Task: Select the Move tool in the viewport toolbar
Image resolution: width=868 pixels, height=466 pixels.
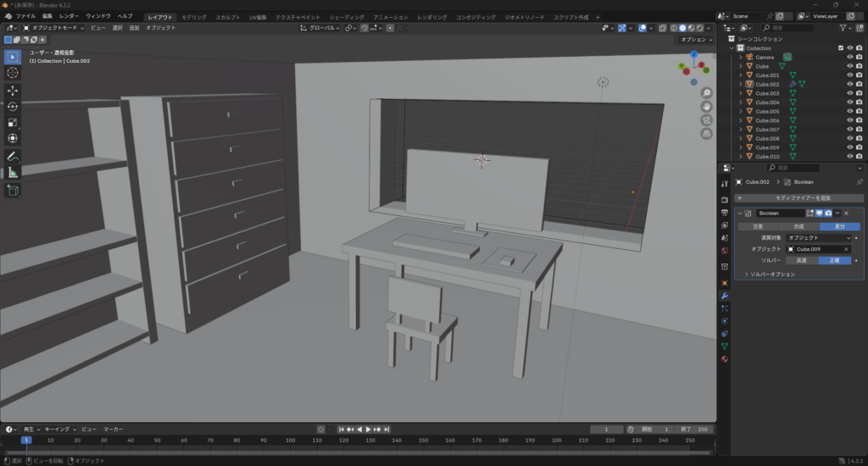Action: coord(13,90)
